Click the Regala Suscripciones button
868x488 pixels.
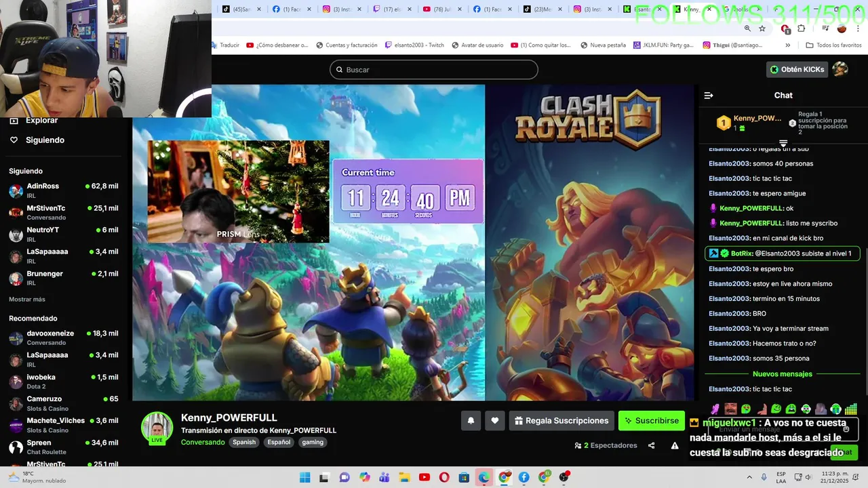(561, 421)
